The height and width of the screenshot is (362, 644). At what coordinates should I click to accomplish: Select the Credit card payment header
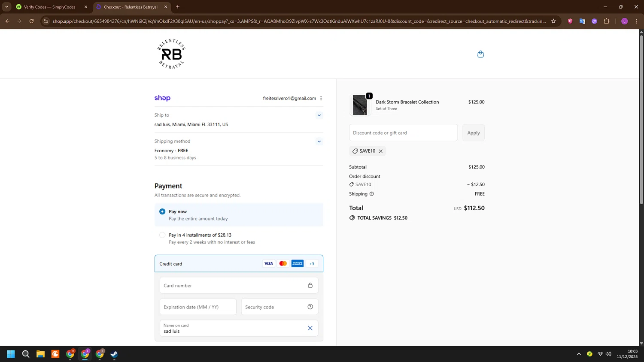239,263
